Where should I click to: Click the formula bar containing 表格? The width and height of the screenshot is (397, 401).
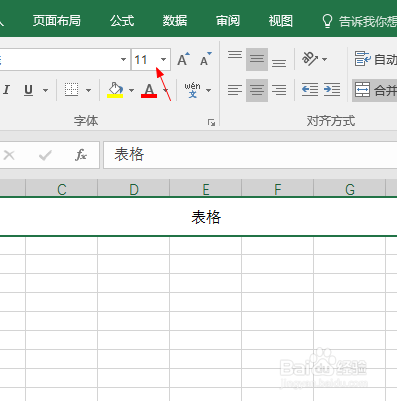tap(250, 155)
